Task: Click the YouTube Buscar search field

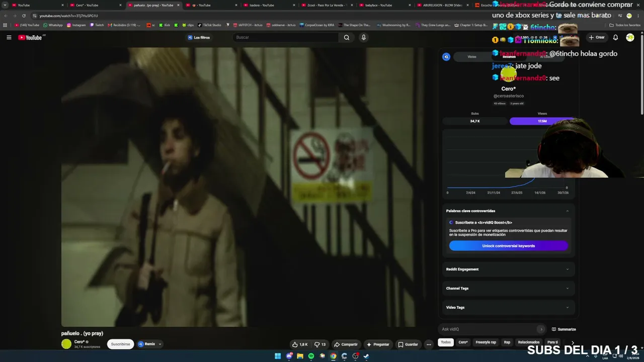Action: click(286, 37)
